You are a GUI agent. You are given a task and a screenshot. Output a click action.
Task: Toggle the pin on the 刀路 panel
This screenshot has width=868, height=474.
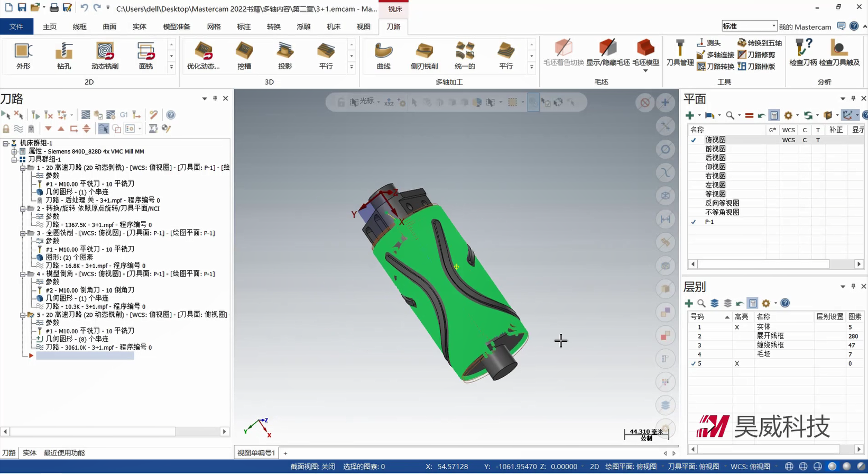[215, 98]
